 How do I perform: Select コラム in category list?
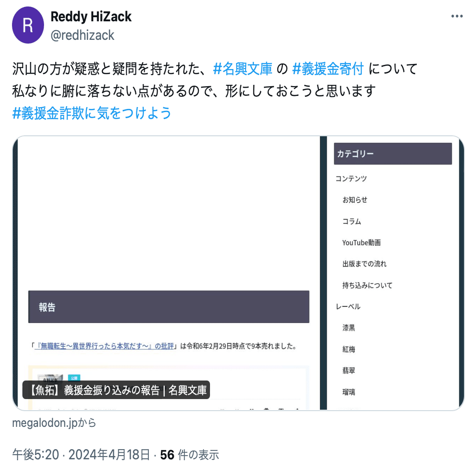pyautogui.click(x=351, y=221)
